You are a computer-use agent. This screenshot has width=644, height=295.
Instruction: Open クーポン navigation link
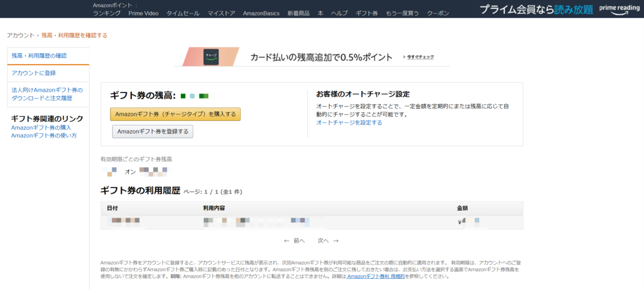[438, 13]
